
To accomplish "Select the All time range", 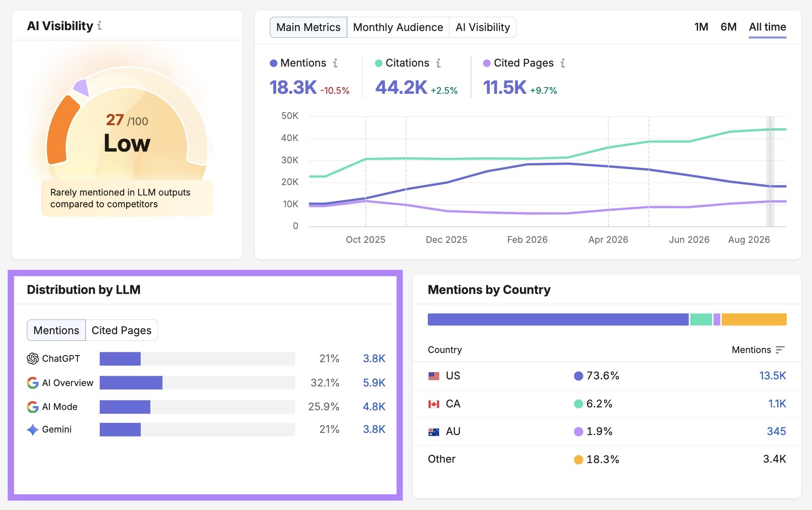I will pyautogui.click(x=767, y=27).
